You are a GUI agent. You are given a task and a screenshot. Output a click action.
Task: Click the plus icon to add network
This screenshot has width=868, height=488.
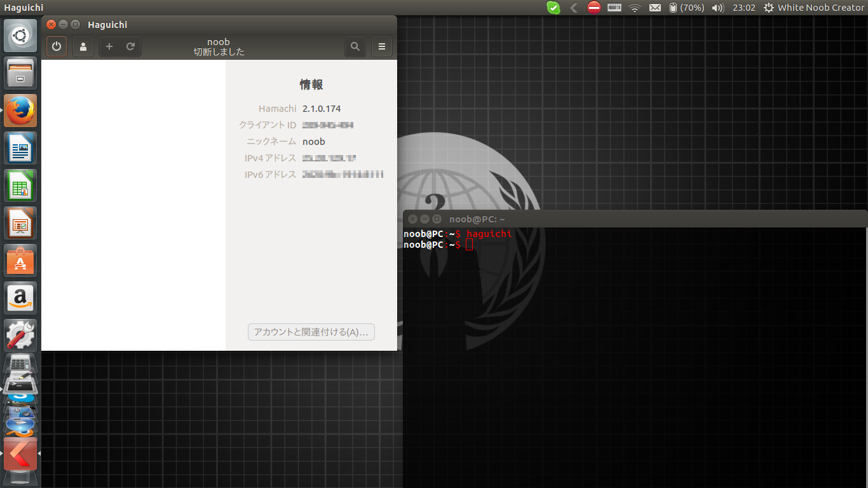109,46
